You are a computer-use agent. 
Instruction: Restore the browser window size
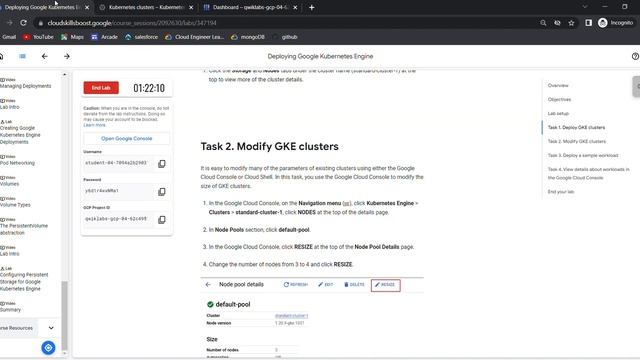coord(624,7)
